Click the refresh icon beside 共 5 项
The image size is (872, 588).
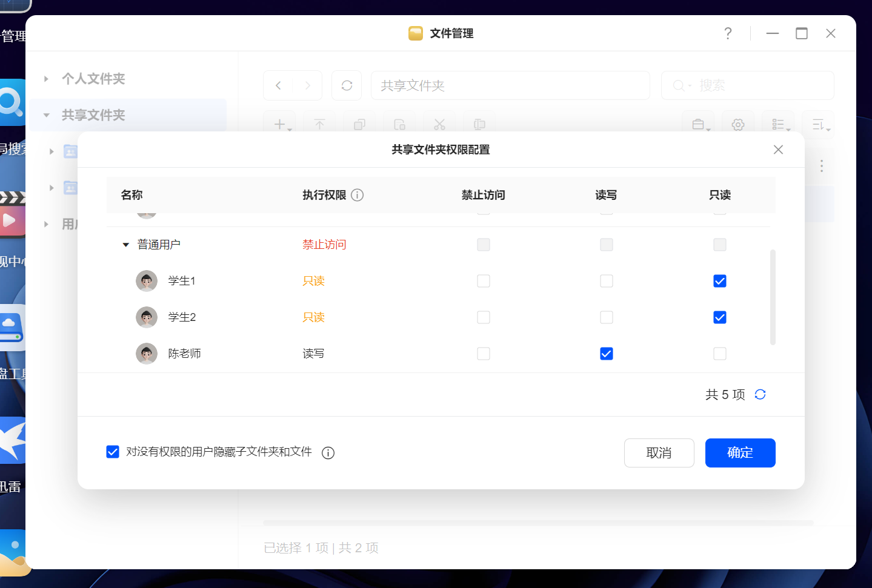pyautogui.click(x=760, y=394)
